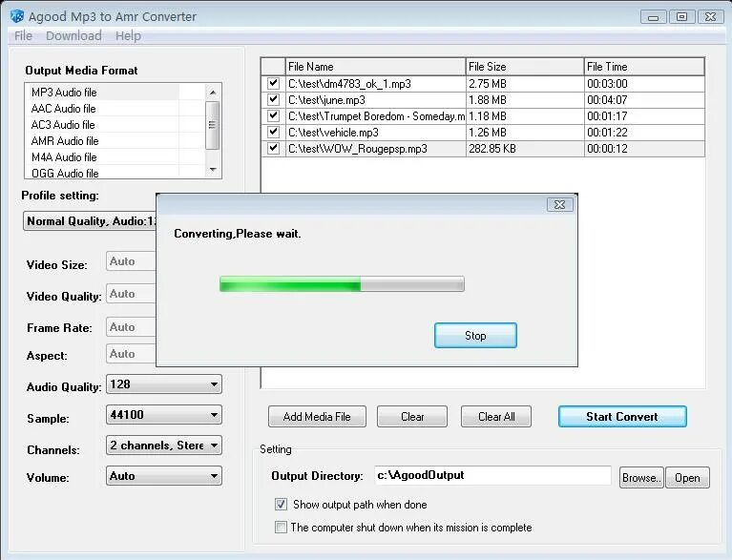Select AC3 Audio file format

click(x=105, y=125)
